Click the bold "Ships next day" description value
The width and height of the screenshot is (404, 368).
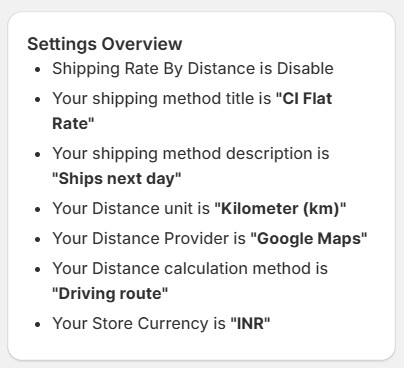117,179
